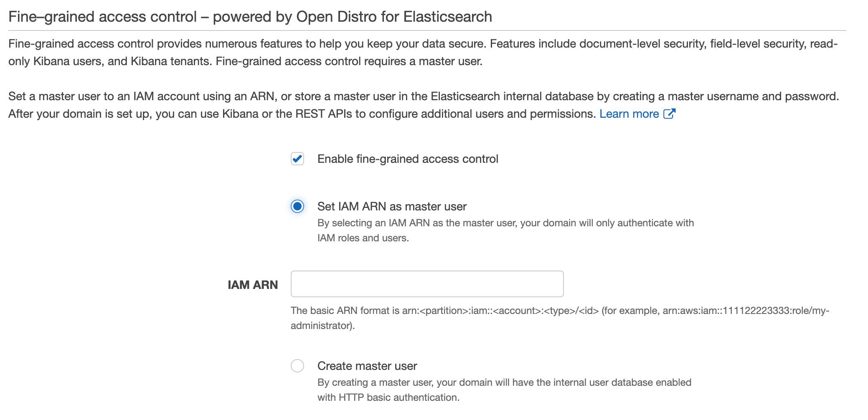Click the 'Create master user' label text

pos(367,366)
